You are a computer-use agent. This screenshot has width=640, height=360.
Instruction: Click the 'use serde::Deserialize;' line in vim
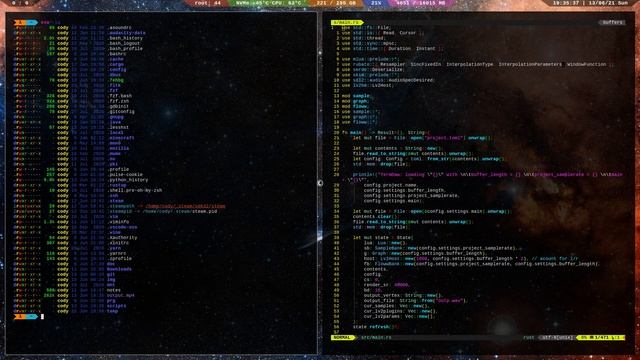click(x=373, y=70)
